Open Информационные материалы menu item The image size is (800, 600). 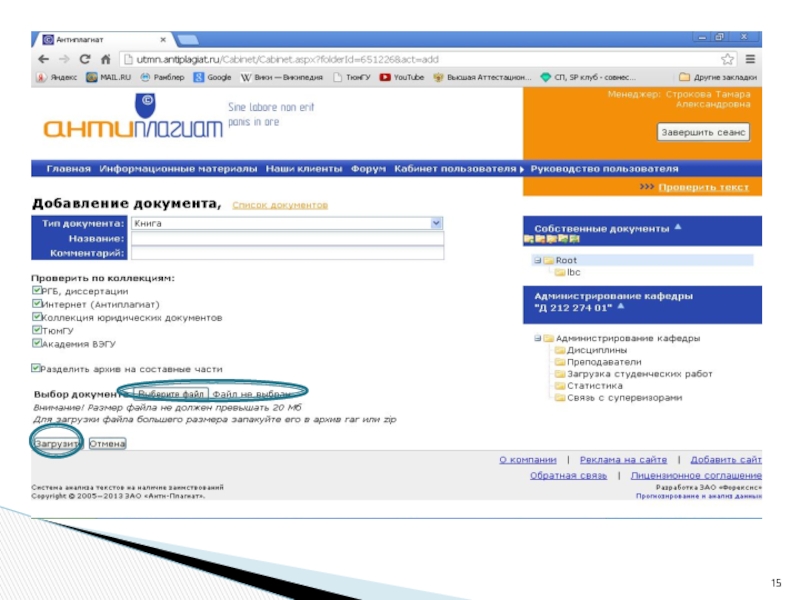pos(178,168)
